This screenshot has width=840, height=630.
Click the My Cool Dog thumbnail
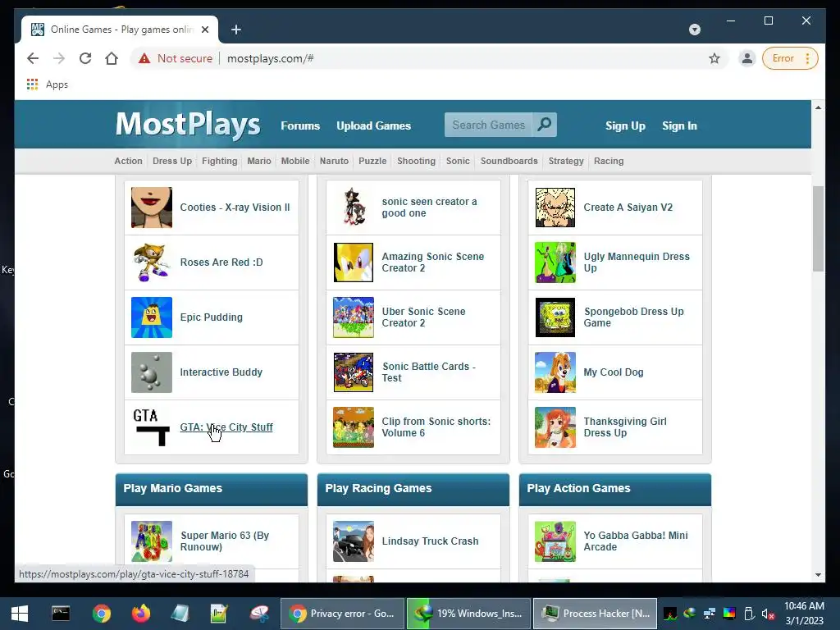tap(555, 372)
